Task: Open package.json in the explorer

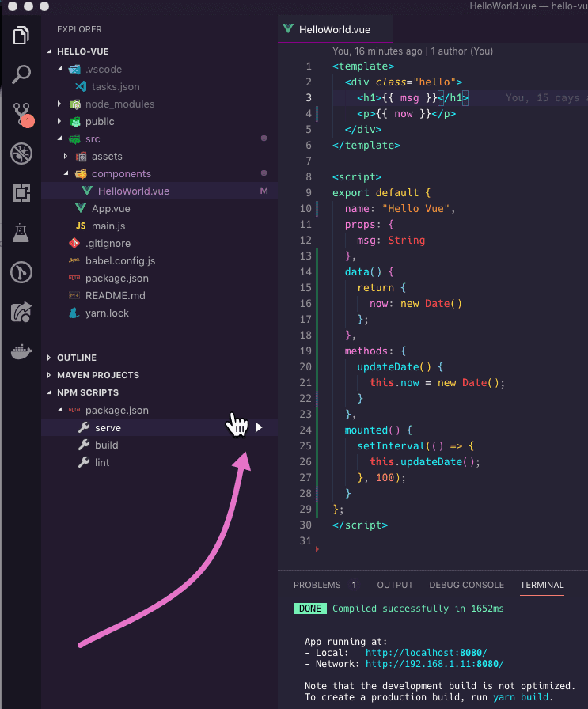Action: tap(116, 278)
